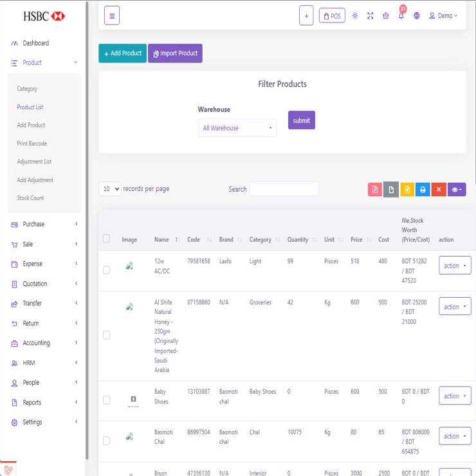
Task: Tick checkbox for Al Shifa Honey row
Action: pyautogui.click(x=106, y=335)
